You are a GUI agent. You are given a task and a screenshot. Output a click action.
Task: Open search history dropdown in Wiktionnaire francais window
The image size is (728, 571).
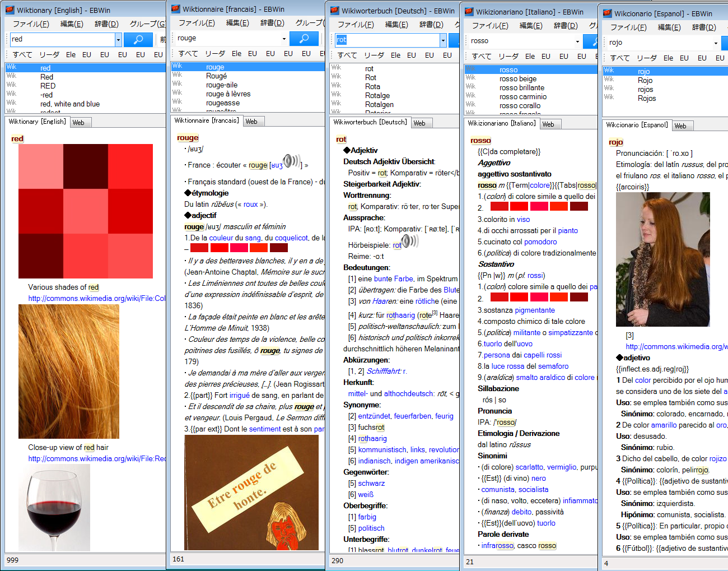(284, 38)
